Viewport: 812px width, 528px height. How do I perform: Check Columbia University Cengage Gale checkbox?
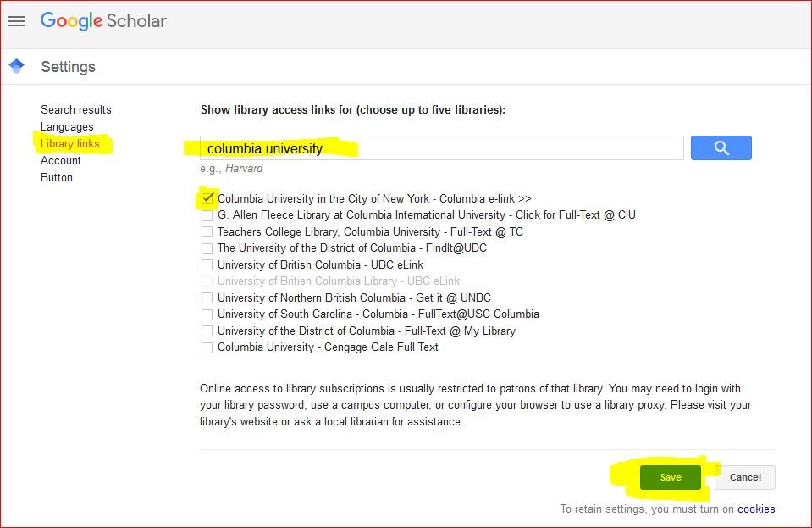point(207,347)
